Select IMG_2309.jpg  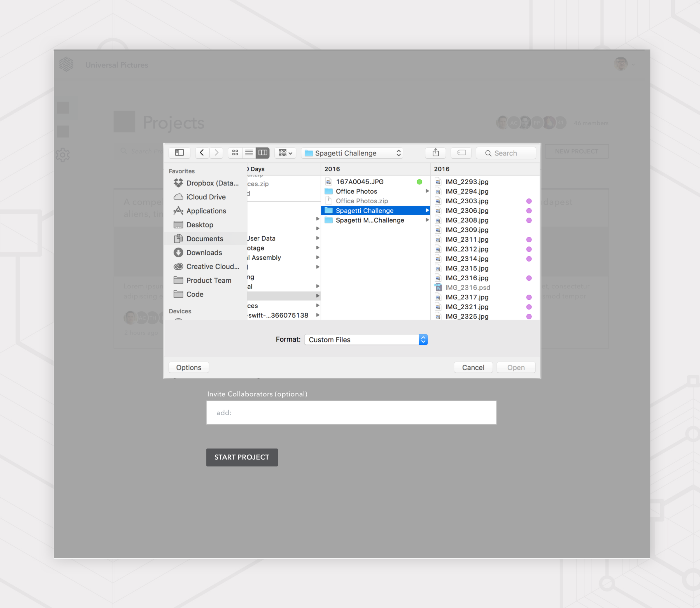click(485, 230)
